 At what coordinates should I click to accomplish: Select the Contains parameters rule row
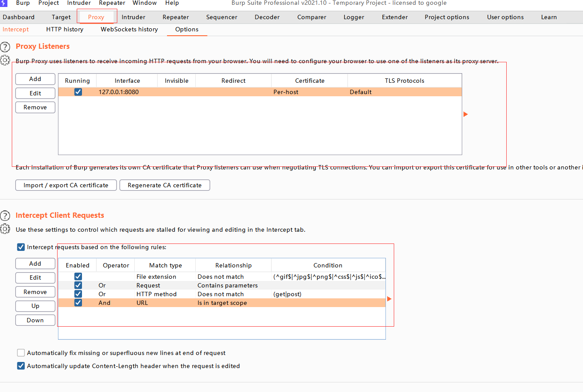222,285
